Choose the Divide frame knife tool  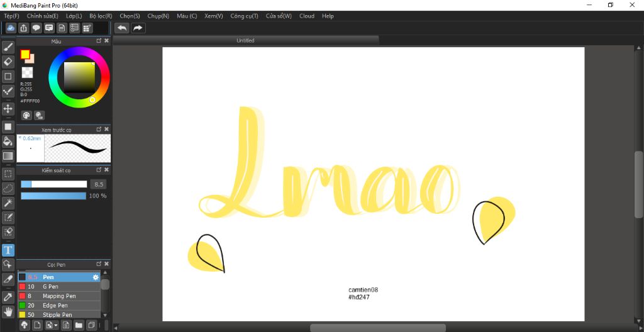point(8,279)
